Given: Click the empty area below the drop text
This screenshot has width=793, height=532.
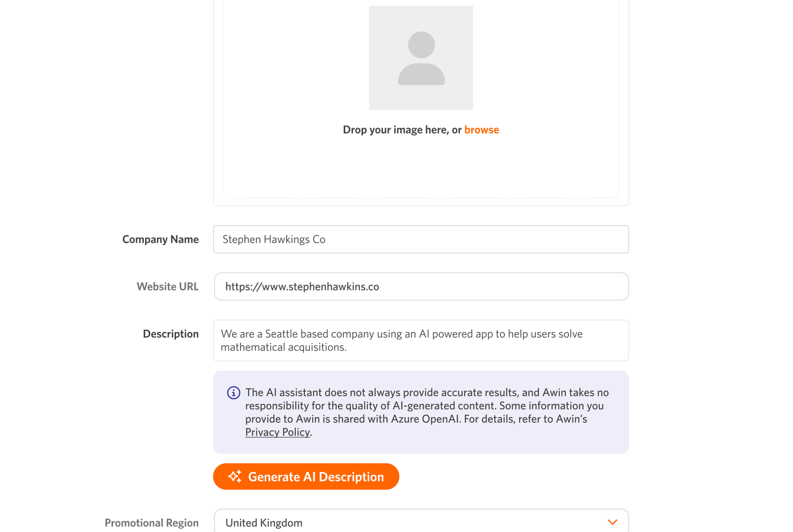Looking at the screenshot, I should [x=421, y=166].
